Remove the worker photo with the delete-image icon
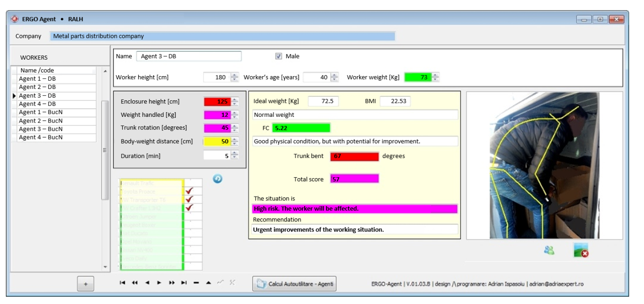 (581, 250)
